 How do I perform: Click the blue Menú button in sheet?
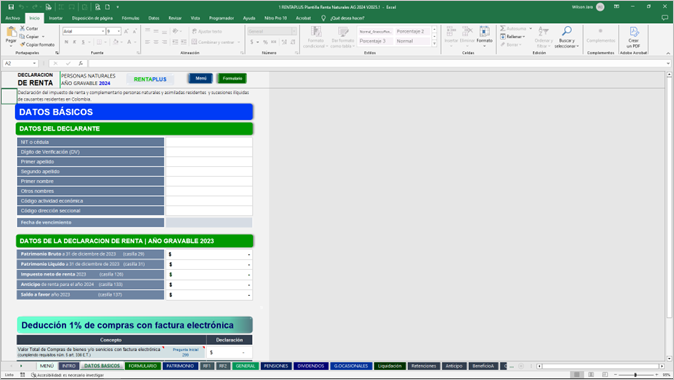201,78
